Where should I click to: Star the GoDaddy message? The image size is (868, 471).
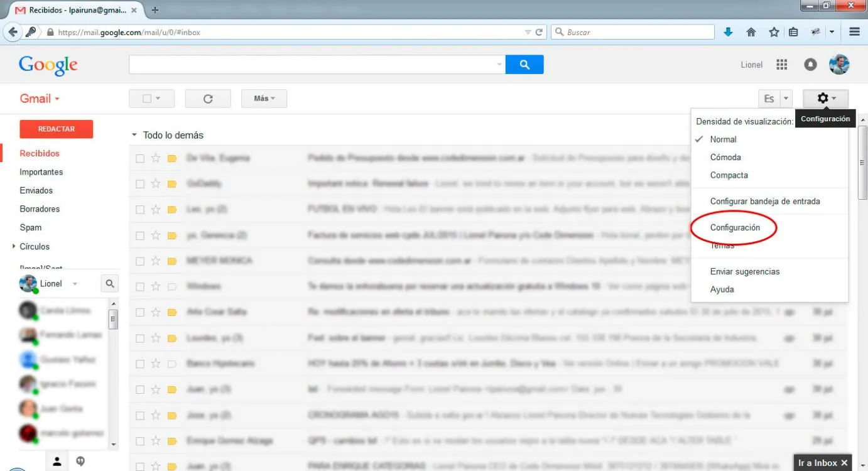[156, 184]
